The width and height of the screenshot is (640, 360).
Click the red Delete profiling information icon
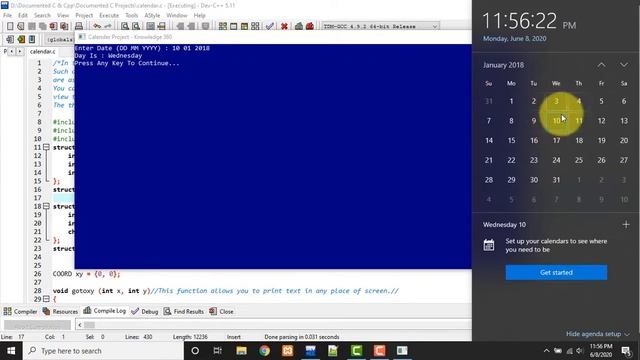[310, 26]
